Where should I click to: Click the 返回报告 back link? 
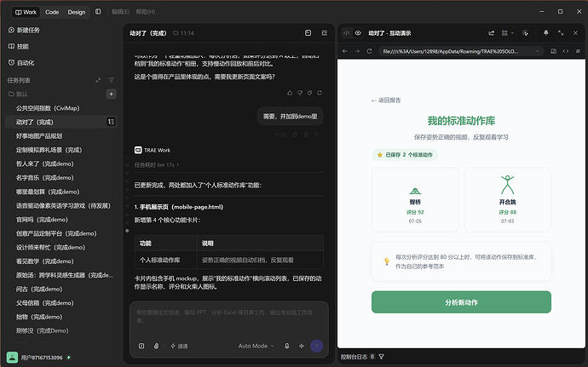click(386, 100)
